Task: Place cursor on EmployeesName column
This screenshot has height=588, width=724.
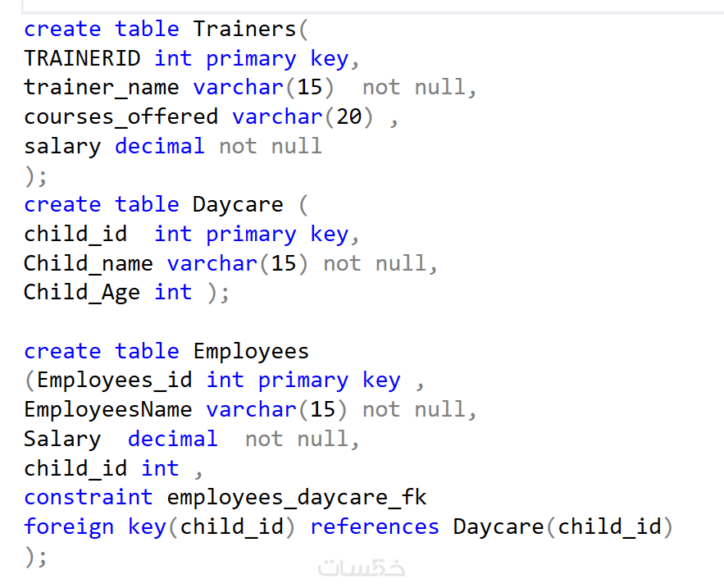Action: click(x=107, y=410)
